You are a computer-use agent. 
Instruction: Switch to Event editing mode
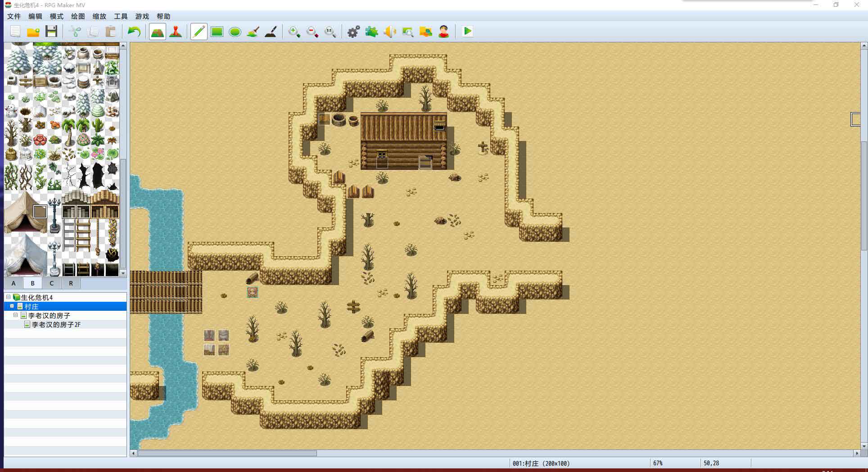click(176, 32)
